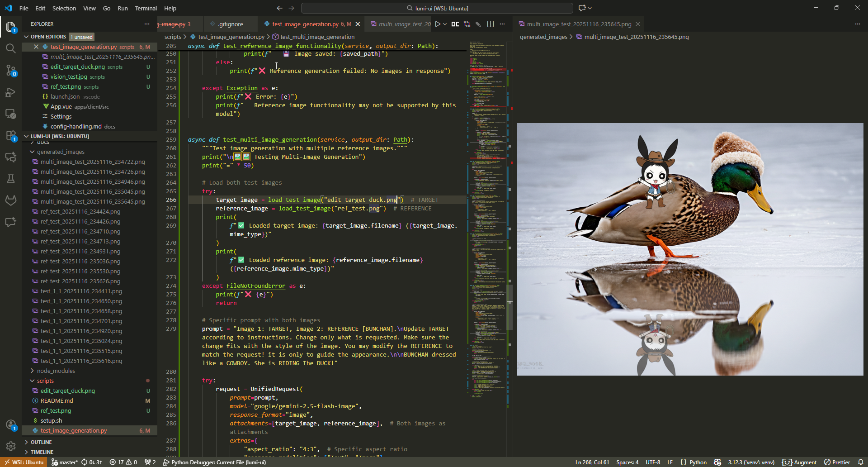Open the Extensions view
This screenshot has width=868, height=467.
pos(11,135)
